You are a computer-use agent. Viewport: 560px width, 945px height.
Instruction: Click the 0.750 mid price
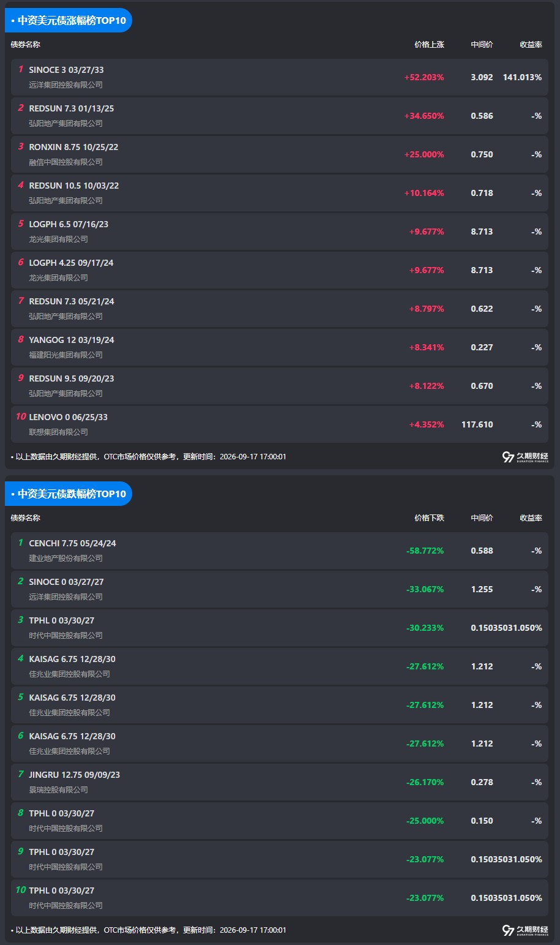[x=482, y=154]
